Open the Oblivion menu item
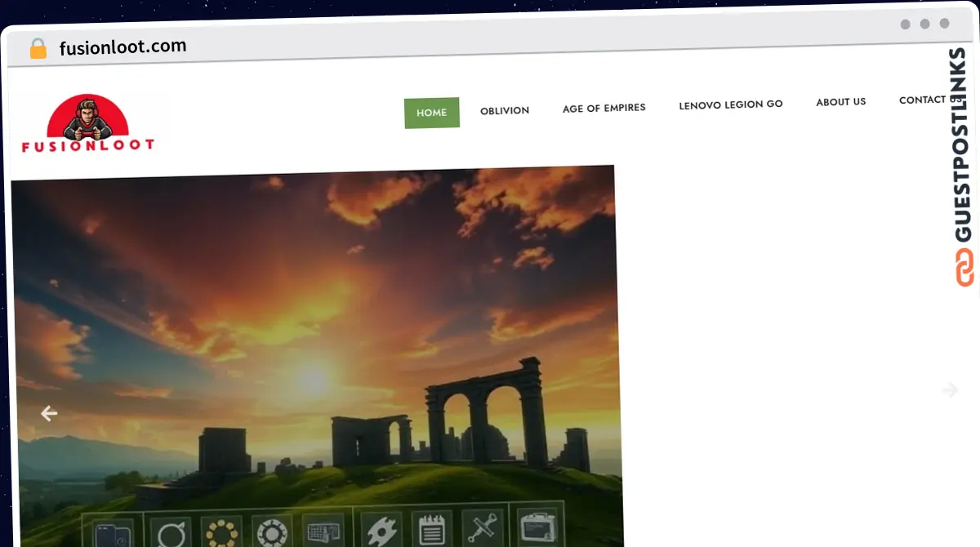The width and height of the screenshot is (980, 547). 504,110
